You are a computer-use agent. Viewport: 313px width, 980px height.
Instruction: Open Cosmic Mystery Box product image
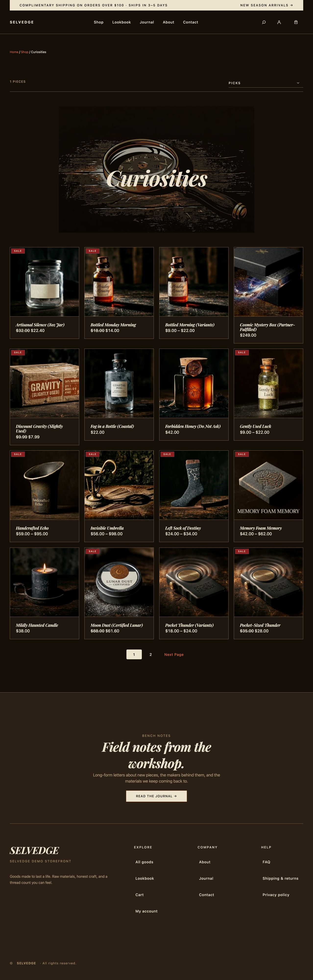click(268, 282)
